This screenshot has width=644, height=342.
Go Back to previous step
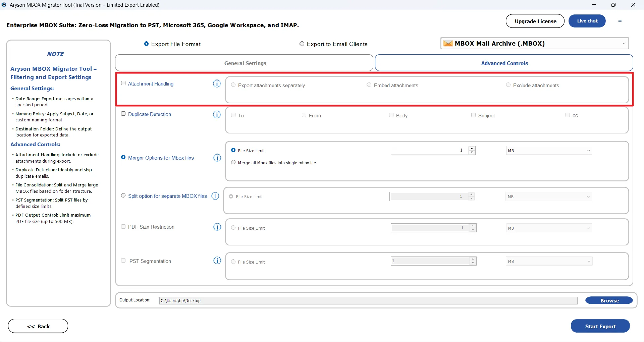point(38,326)
